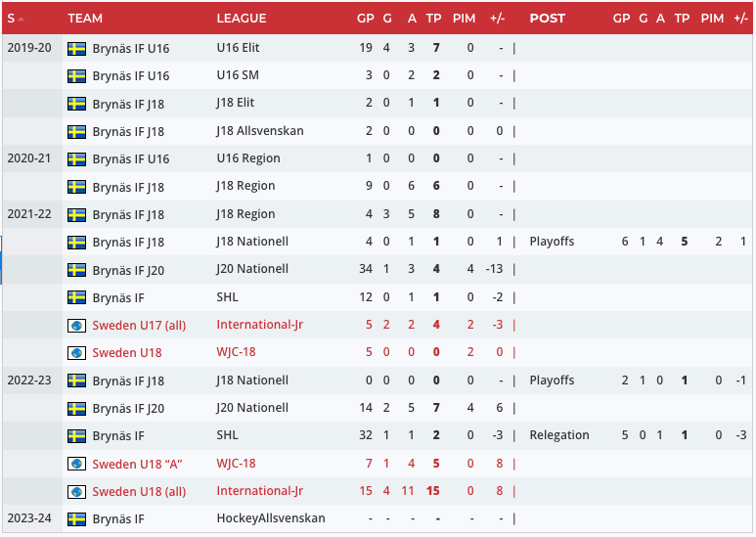
Task: Click the Swedish flag in the U16 SM row
Action: click(x=76, y=75)
